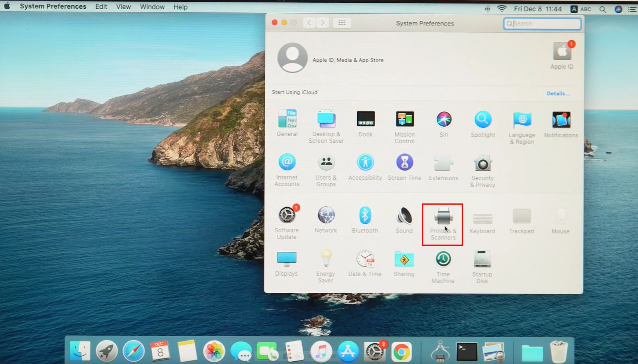
Task: Open Calendar from the Dock
Action: tap(160, 351)
